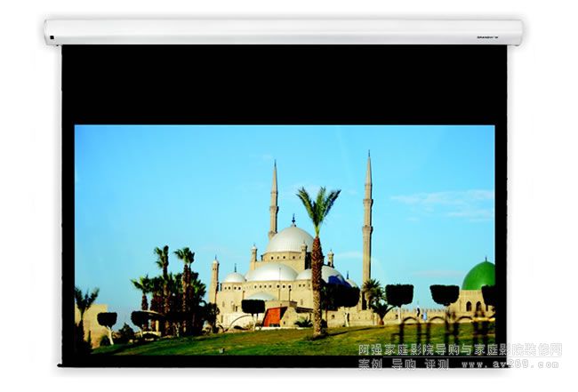Click the red entrance door of mosque

tap(272, 316)
